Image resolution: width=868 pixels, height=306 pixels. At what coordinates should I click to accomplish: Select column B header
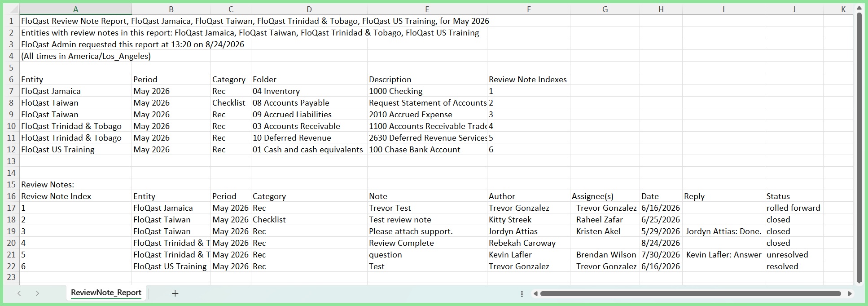[171, 9]
